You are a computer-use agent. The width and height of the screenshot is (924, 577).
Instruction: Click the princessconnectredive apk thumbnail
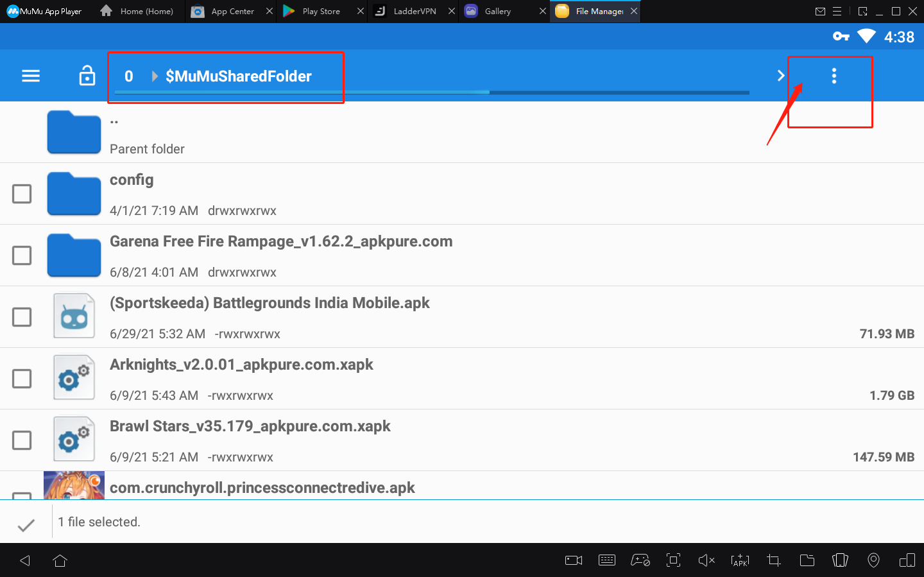[74, 485]
